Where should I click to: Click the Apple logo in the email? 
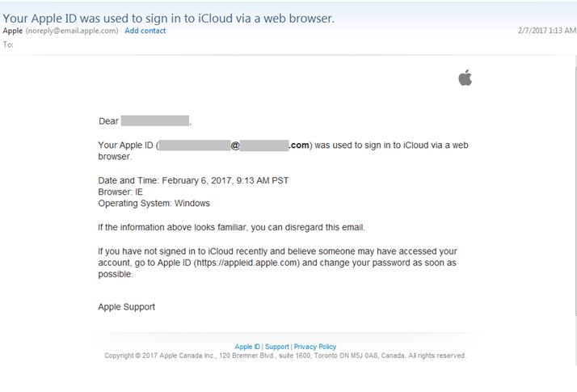tap(465, 78)
